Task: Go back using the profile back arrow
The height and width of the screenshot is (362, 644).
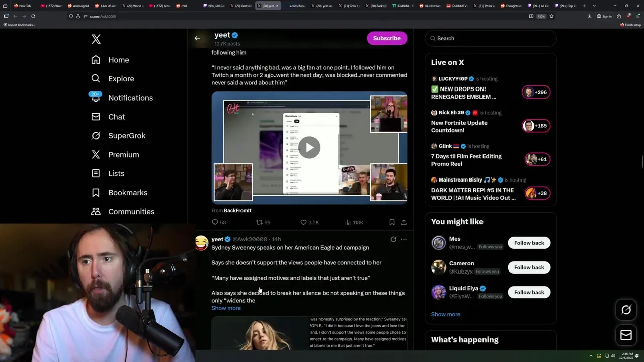Action: coord(197,38)
